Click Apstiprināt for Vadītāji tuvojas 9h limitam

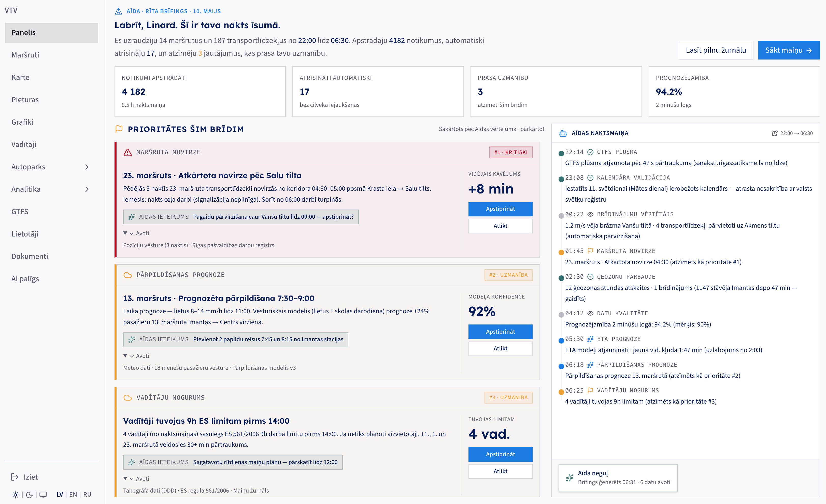(x=500, y=454)
